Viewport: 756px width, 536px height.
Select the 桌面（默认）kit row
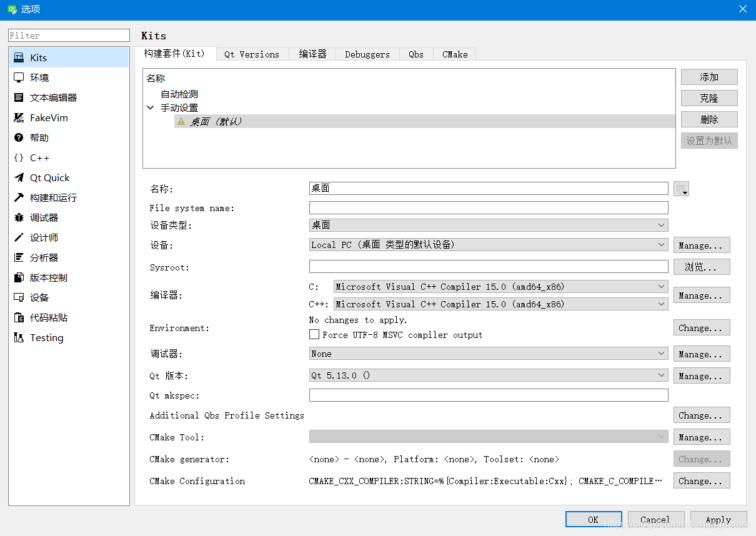coord(425,121)
